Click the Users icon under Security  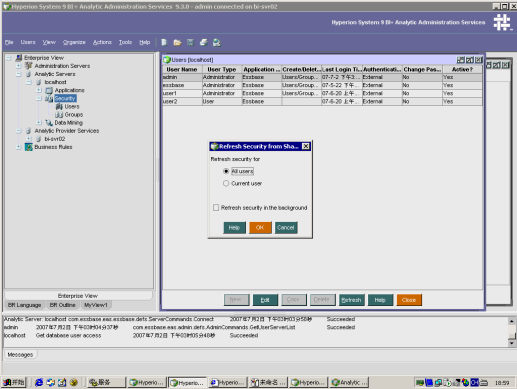[x=59, y=107]
